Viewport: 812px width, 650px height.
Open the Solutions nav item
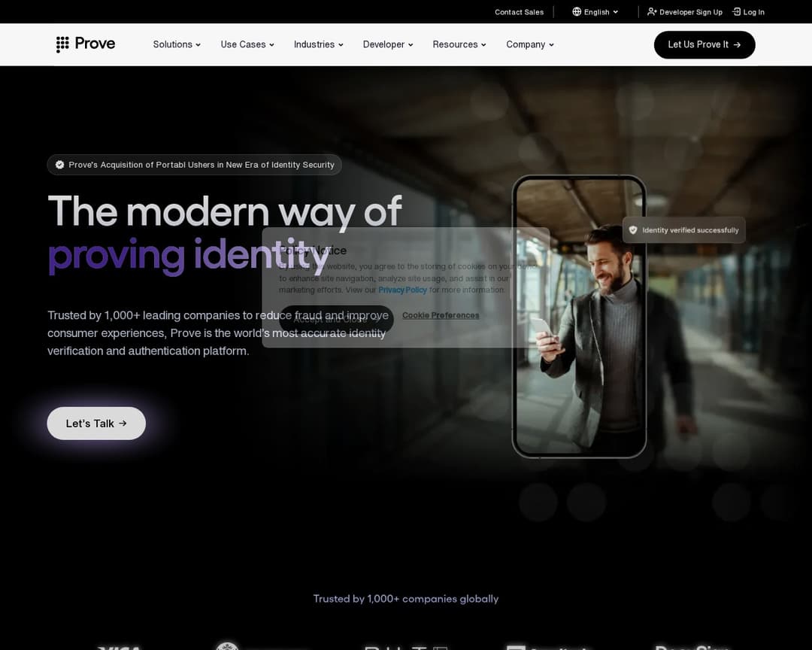pyautogui.click(x=177, y=44)
